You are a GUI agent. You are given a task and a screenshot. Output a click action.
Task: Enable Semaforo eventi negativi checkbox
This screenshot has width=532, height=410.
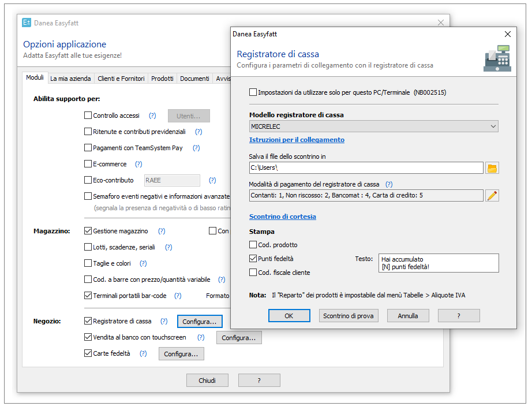[x=88, y=196]
